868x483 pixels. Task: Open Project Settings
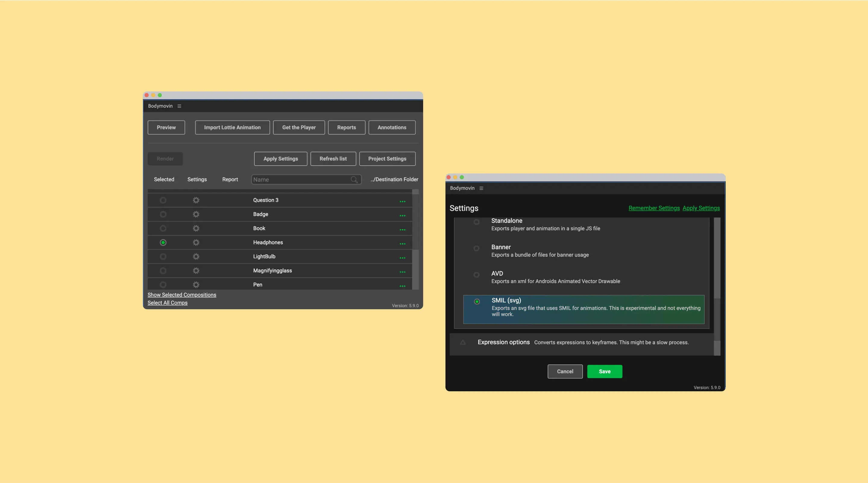click(x=387, y=159)
